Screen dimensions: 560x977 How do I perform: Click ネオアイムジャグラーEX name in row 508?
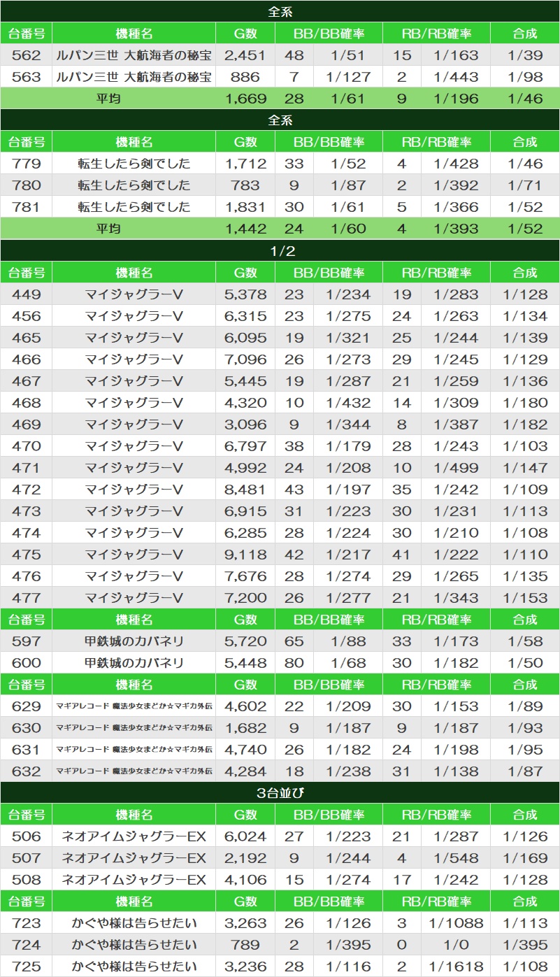pyautogui.click(x=134, y=880)
